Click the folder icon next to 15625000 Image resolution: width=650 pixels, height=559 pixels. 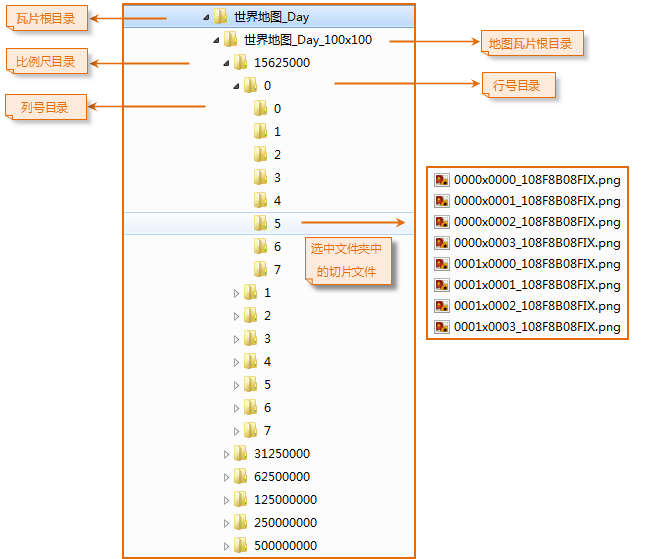tap(240, 63)
